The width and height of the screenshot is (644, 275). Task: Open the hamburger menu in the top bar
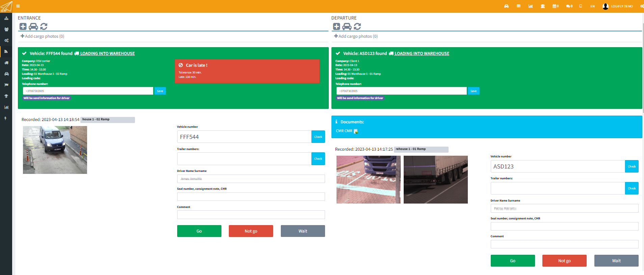18,6
